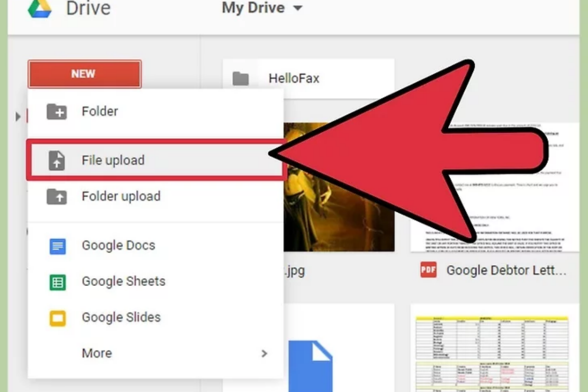Click the green Google Sheets icon
588x392 pixels.
coord(58,282)
